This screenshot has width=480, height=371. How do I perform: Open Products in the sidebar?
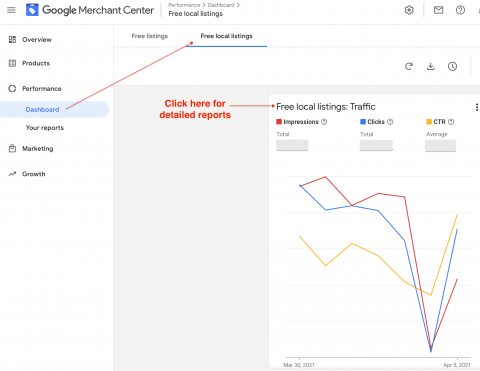36,63
